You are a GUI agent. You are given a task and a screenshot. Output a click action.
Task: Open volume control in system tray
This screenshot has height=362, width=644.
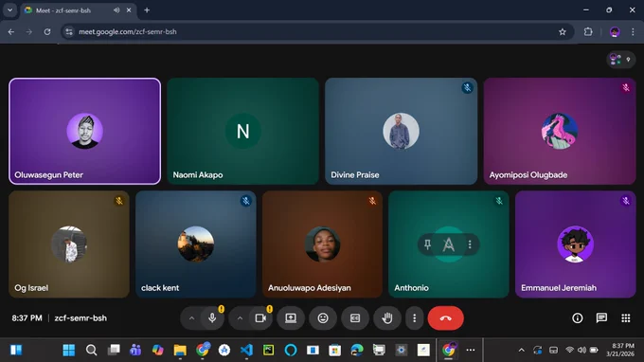coord(582,350)
